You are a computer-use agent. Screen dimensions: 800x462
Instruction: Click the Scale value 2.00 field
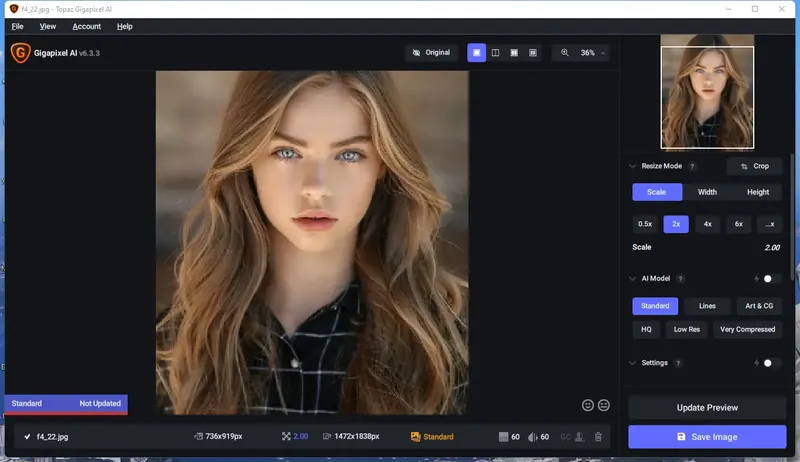[772, 247]
